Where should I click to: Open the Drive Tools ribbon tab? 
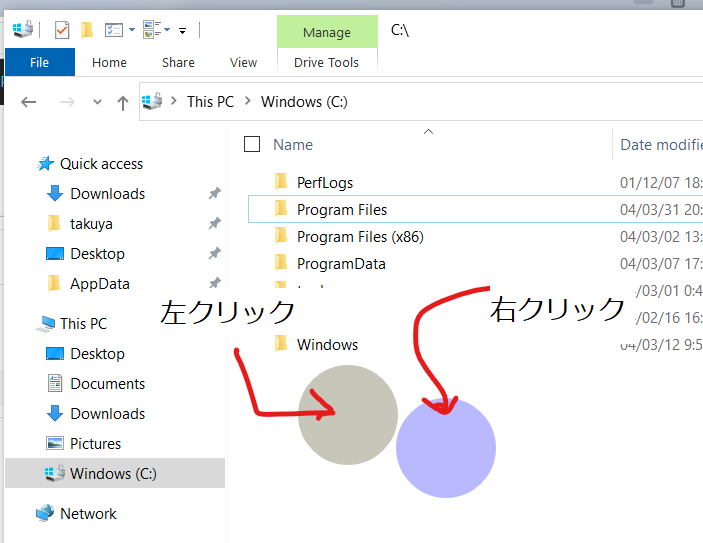pyautogui.click(x=327, y=62)
